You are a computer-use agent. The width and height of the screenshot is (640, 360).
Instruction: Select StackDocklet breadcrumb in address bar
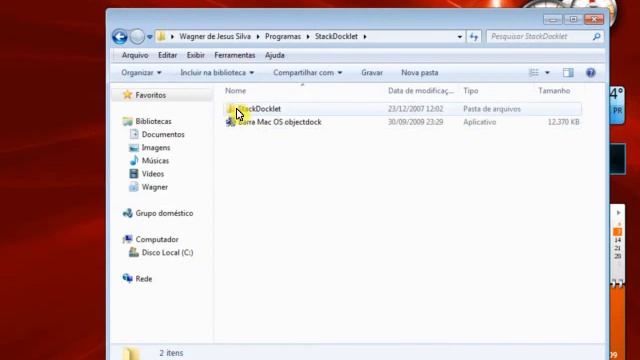tap(336, 36)
